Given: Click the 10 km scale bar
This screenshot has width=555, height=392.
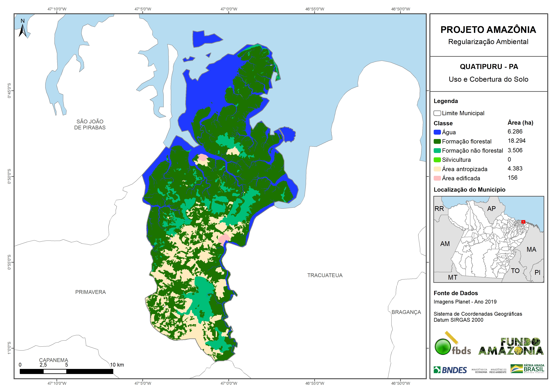Looking at the screenshot, I should click(66, 371).
